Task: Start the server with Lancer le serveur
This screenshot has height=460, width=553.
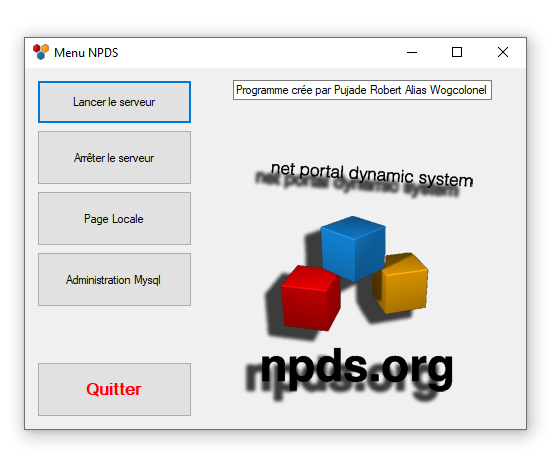Action: (x=114, y=102)
